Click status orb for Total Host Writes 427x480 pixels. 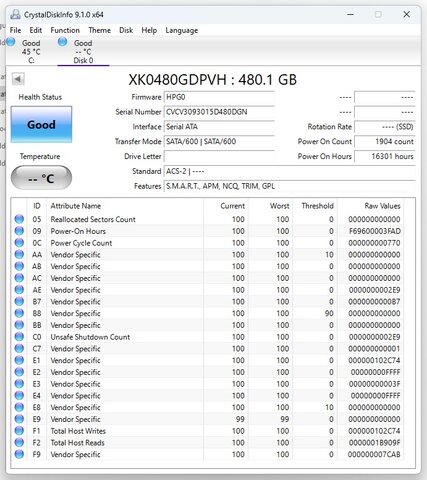point(19,431)
